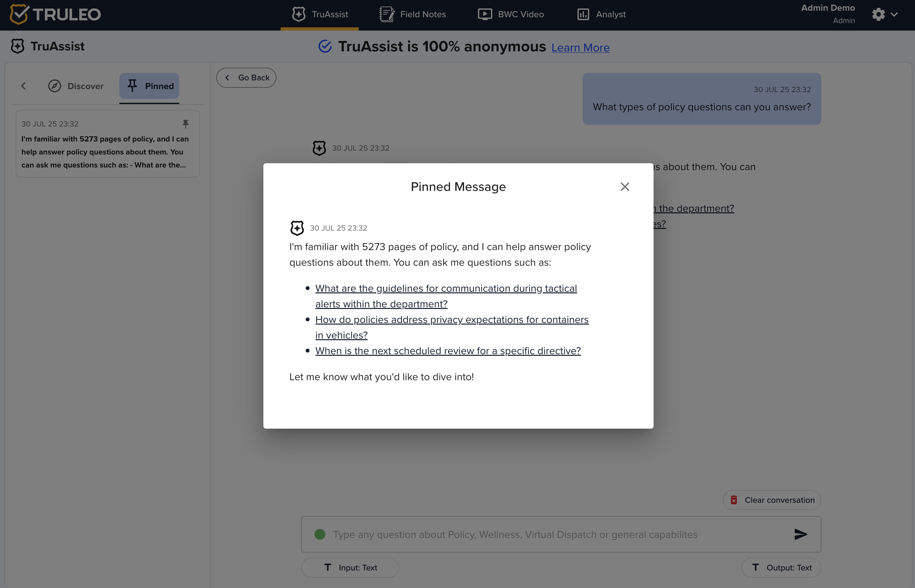The image size is (915, 588).
Task: Click the dialog timestamp 30 JUL 25 23:32
Action: 338,228
